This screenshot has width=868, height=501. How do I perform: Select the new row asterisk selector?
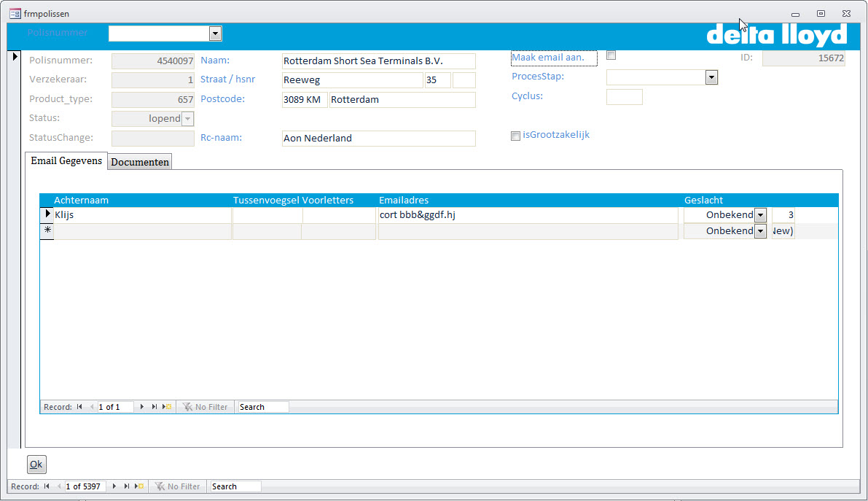[47, 230]
